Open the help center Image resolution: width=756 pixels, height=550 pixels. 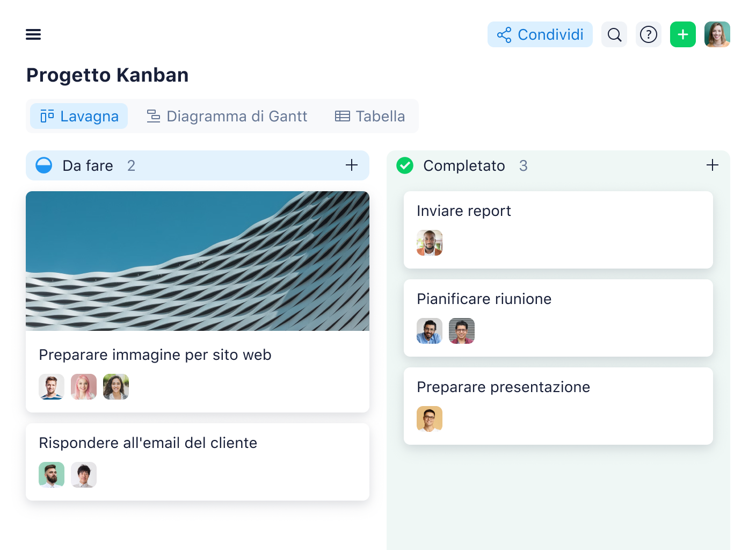649,34
